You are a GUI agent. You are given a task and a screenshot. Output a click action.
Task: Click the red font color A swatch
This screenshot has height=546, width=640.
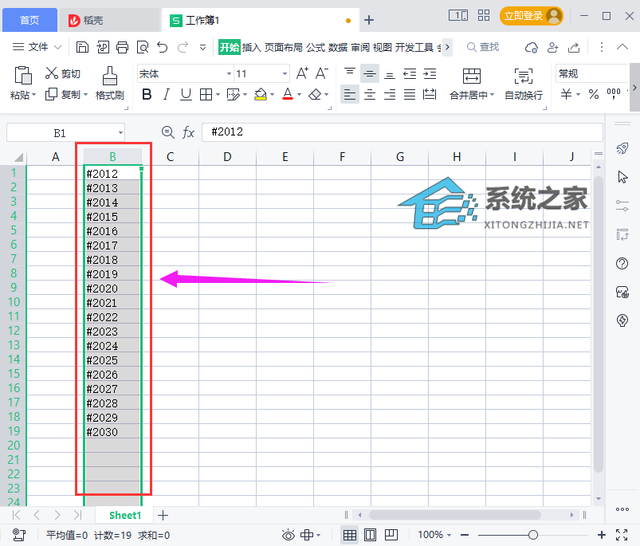tap(288, 95)
